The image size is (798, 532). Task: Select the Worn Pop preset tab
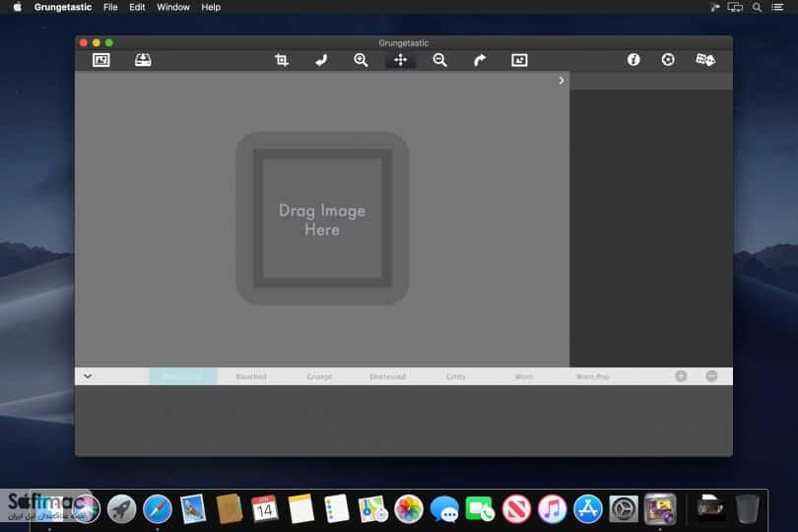pyautogui.click(x=592, y=376)
